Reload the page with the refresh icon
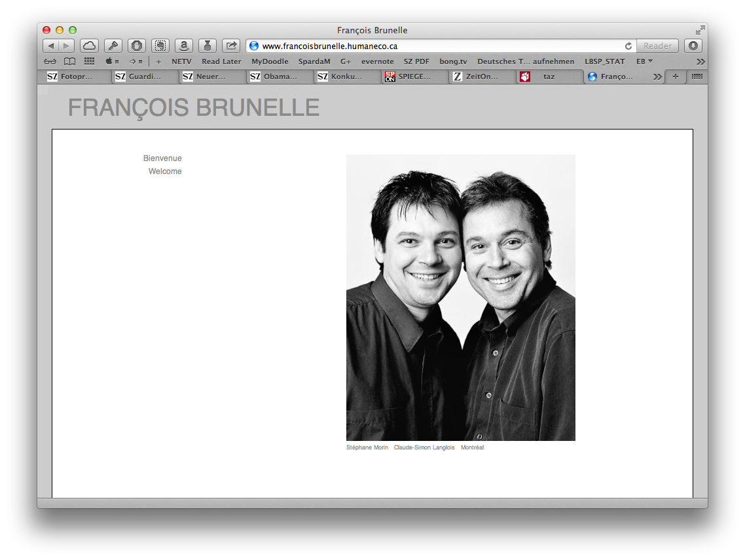Viewport: 745px width, 560px height. [628, 46]
